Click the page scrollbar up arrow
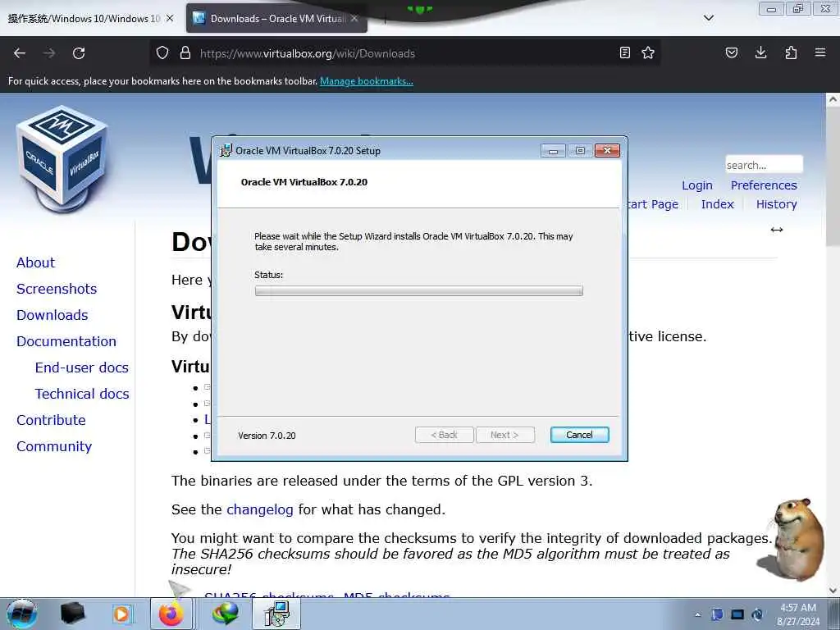This screenshot has width=840, height=630. (x=833, y=99)
